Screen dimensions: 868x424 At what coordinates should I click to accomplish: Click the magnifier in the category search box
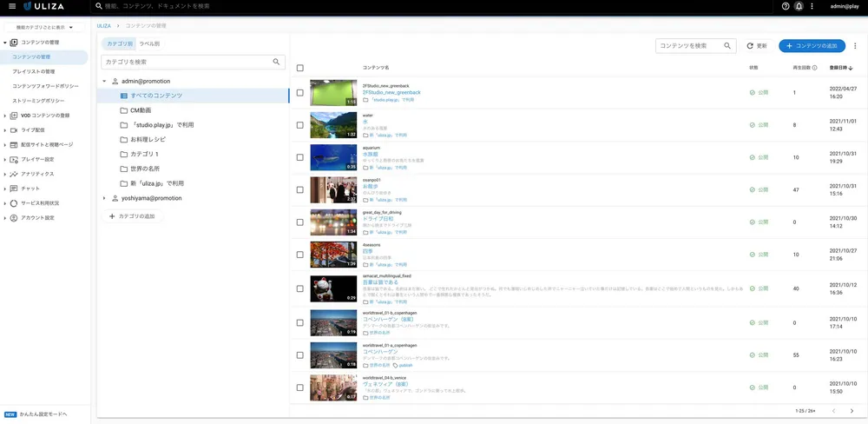(x=277, y=62)
